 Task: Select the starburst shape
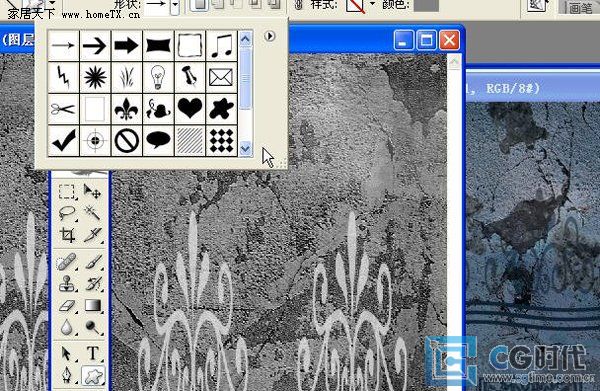[x=95, y=77]
